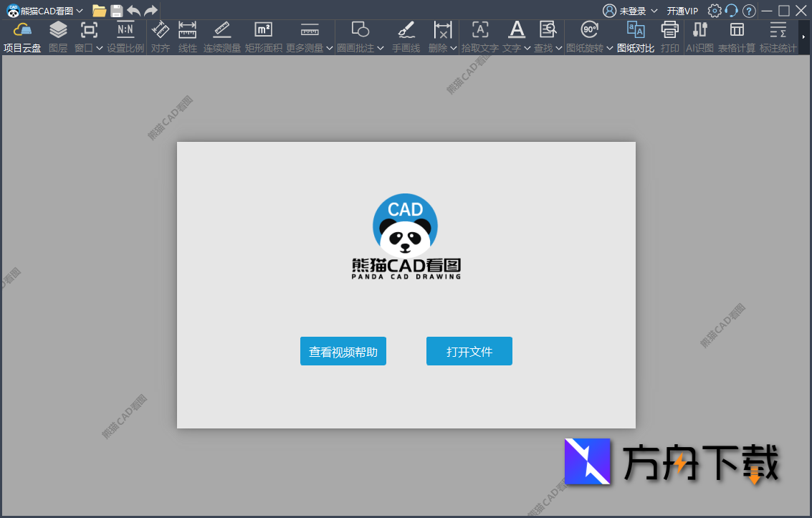Screen dimensions: 812x518
Task: Activate the 对齐 align tool
Action: pyautogui.click(x=160, y=36)
